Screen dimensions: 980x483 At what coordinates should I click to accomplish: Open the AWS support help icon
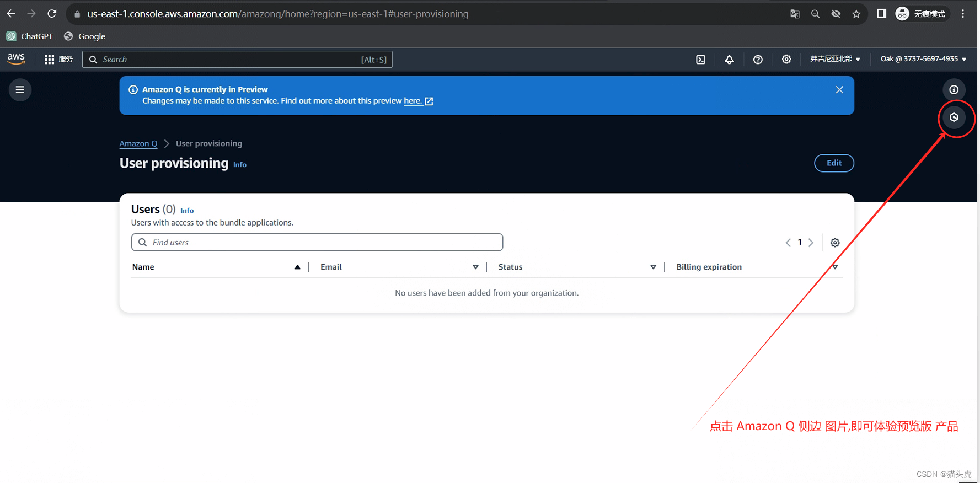click(x=758, y=60)
